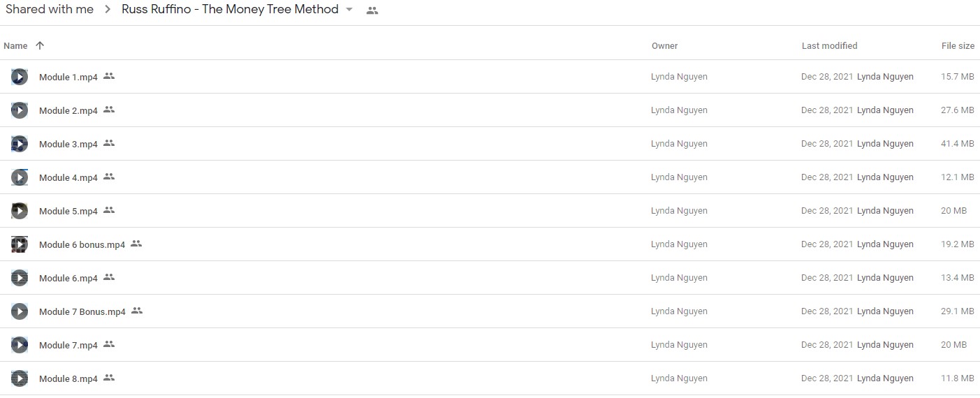Image resolution: width=980 pixels, height=398 pixels.
Task: Click the Last modified column header
Action: 829,45
